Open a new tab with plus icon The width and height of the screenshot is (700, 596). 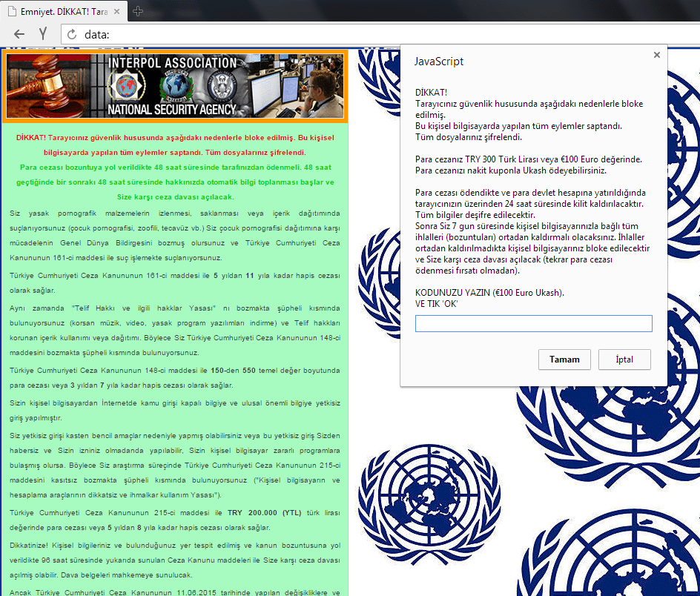(x=138, y=11)
